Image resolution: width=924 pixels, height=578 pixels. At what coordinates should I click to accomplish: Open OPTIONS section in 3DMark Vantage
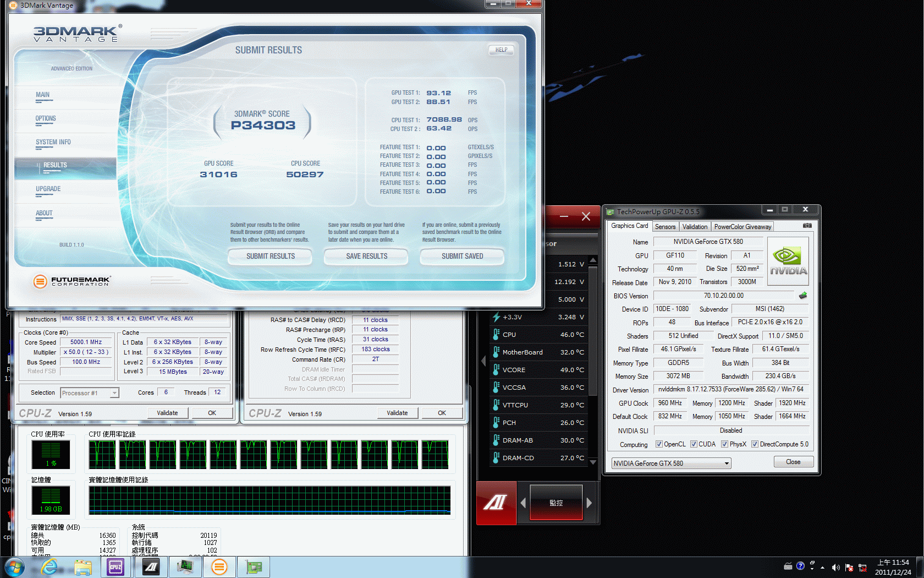[46, 118]
